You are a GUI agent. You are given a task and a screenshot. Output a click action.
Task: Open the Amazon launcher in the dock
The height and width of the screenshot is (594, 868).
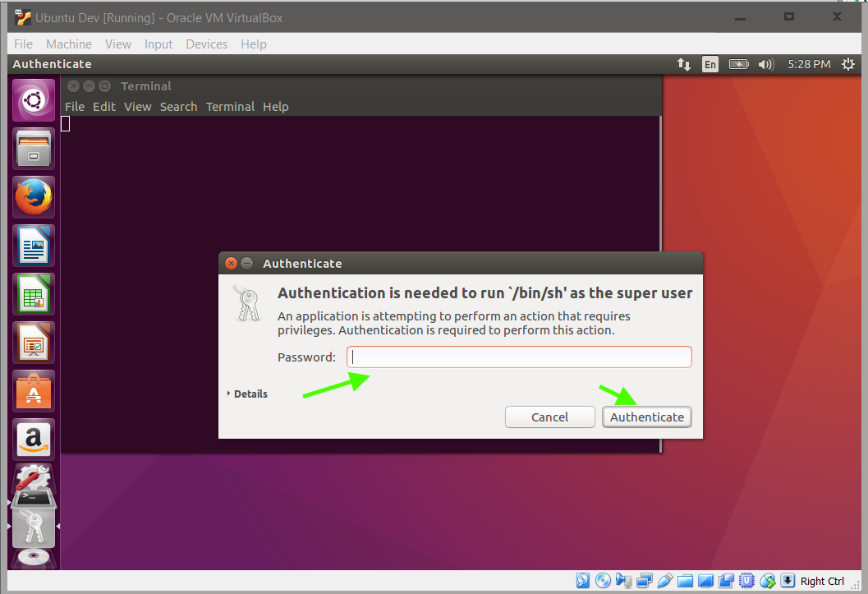pyautogui.click(x=34, y=439)
